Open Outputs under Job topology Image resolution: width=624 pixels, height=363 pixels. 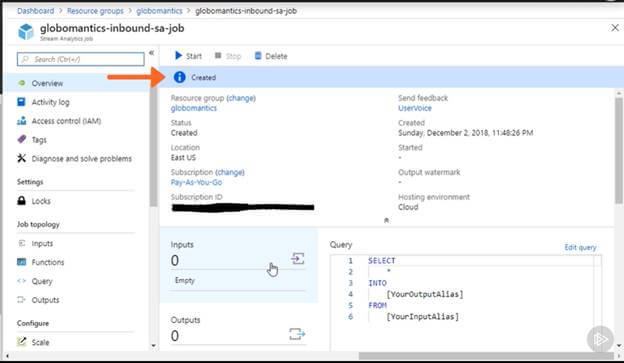pyautogui.click(x=45, y=300)
